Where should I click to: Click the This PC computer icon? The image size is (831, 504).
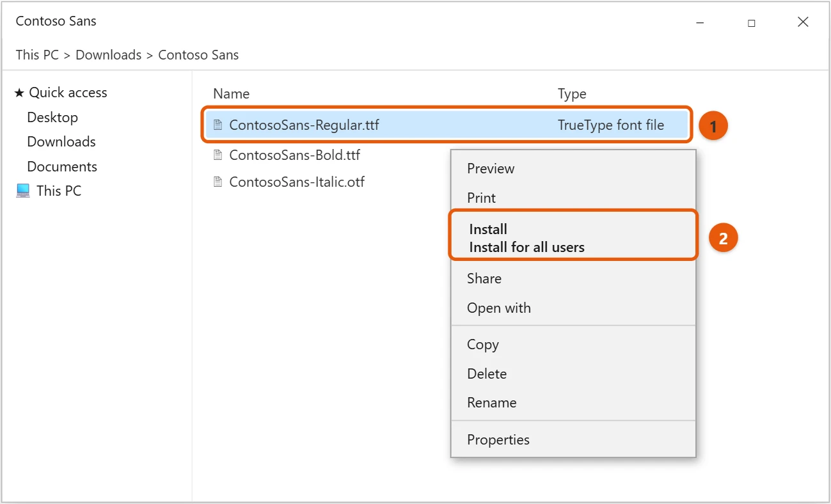tap(23, 191)
